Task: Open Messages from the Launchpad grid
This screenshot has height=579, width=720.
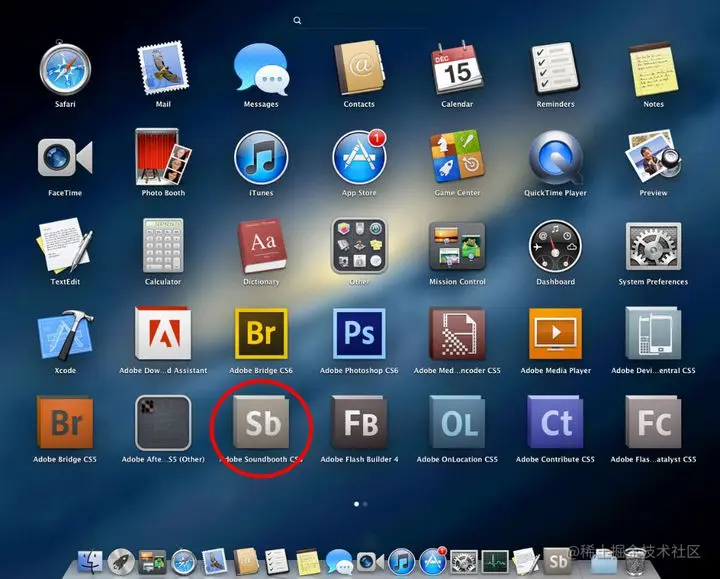Action: click(x=261, y=69)
